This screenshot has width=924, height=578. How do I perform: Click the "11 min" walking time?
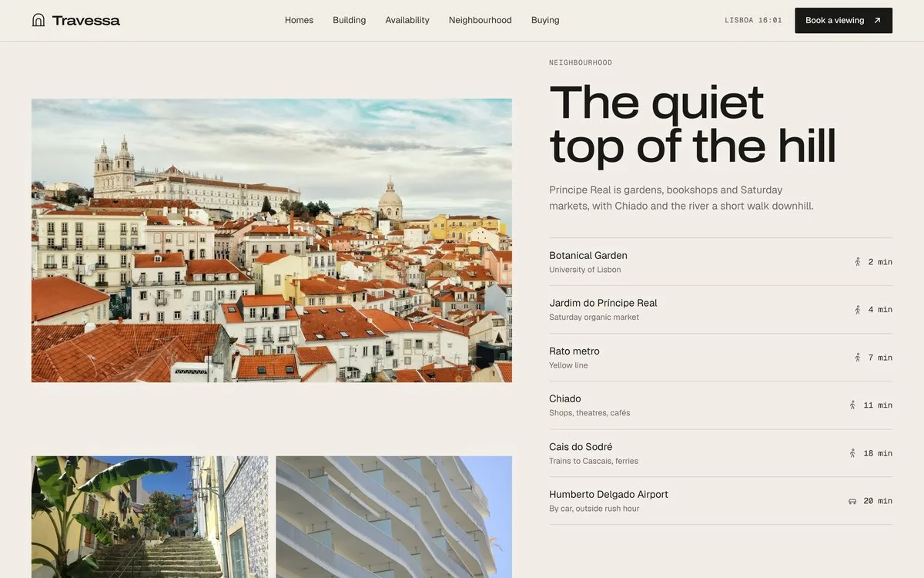click(878, 405)
